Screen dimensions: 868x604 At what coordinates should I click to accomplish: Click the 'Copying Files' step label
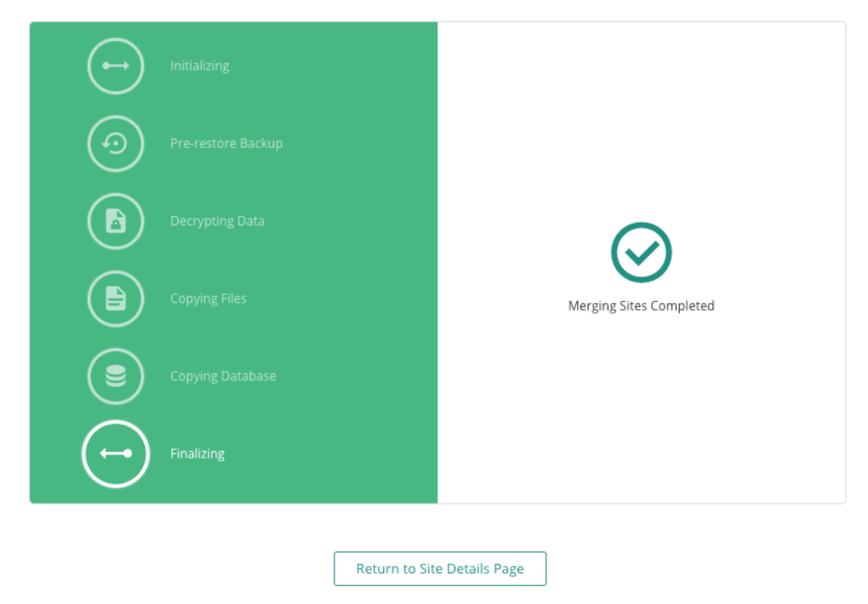(x=208, y=299)
